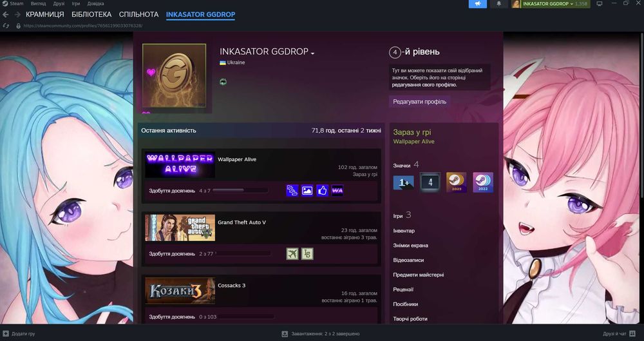Click Cossacks 3 achievements progress bar
Viewport: 644px width, 341px height.
pyautogui.click(x=247, y=317)
